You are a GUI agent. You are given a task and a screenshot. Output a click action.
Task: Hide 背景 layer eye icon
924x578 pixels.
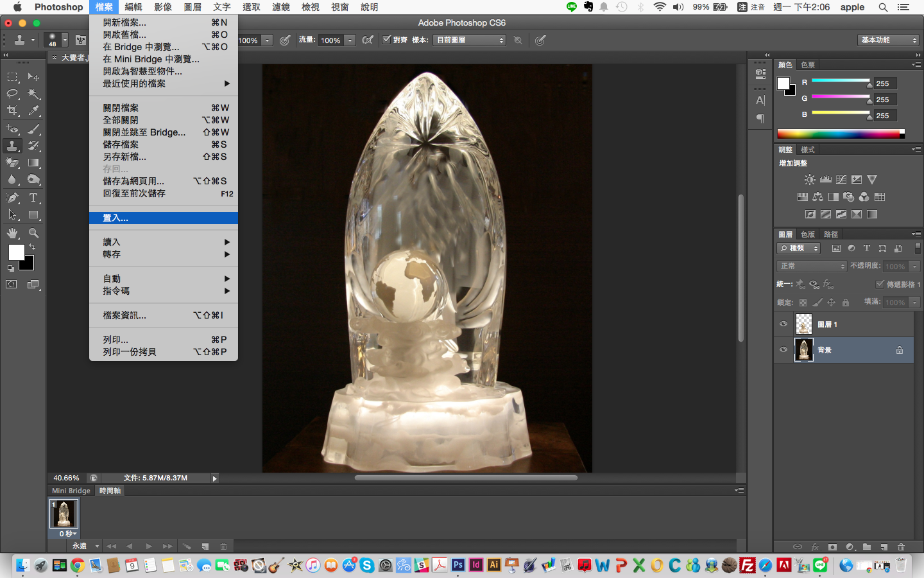click(783, 350)
